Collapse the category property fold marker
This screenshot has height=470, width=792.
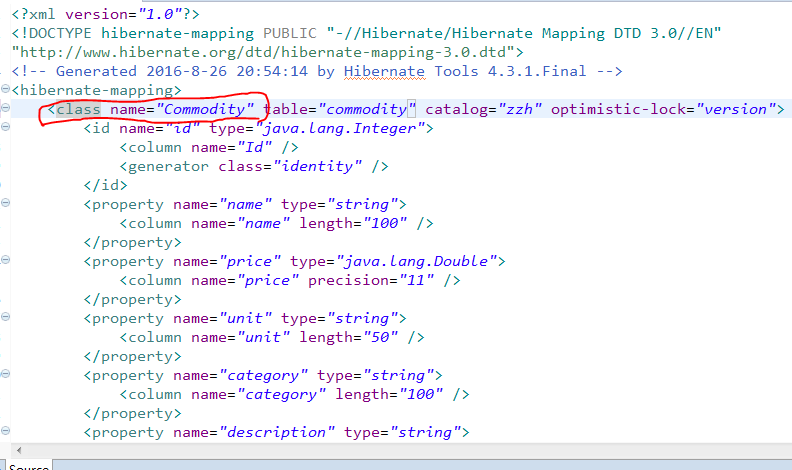(x=6, y=374)
